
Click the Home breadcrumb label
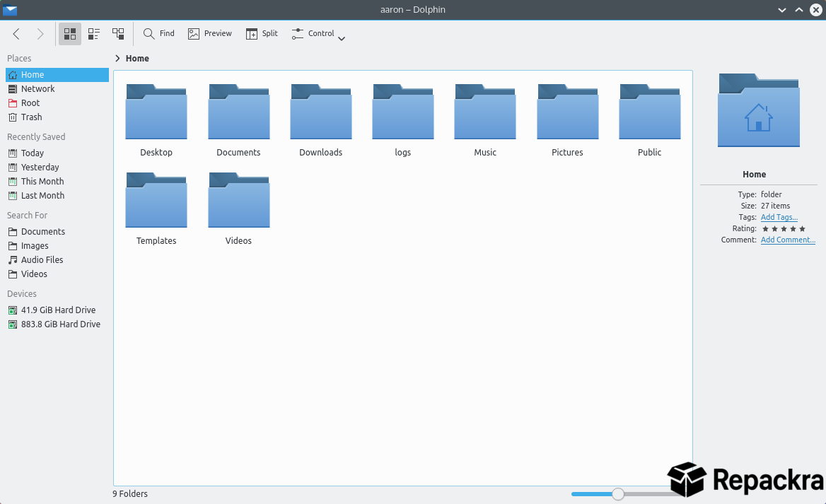(137, 59)
